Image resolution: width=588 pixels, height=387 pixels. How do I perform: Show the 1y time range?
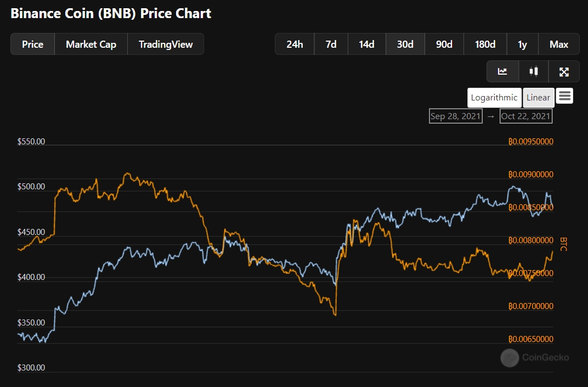pos(522,44)
